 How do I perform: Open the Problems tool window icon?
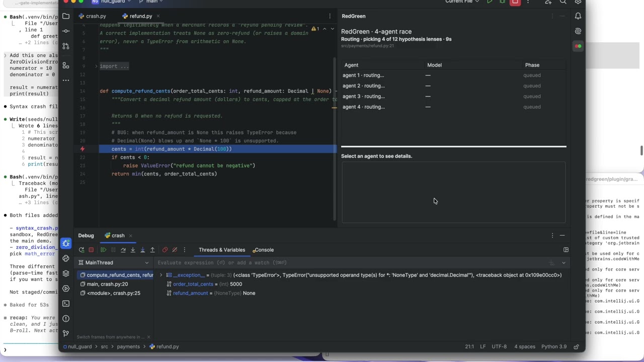point(66,319)
